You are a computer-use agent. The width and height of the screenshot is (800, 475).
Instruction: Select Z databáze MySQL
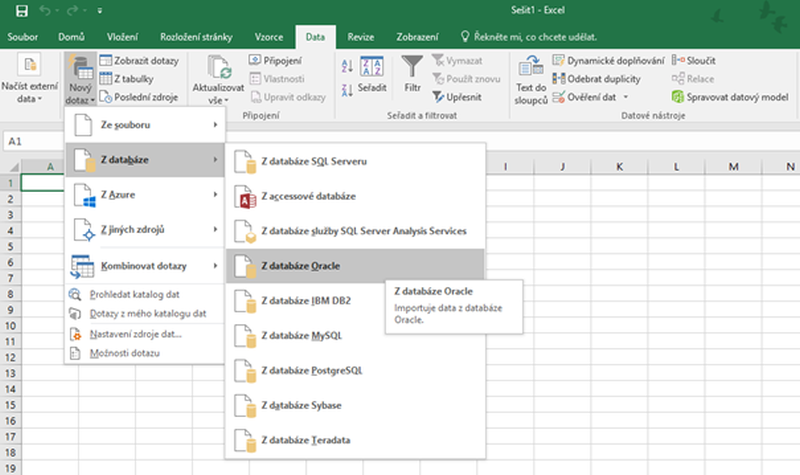tap(306, 335)
